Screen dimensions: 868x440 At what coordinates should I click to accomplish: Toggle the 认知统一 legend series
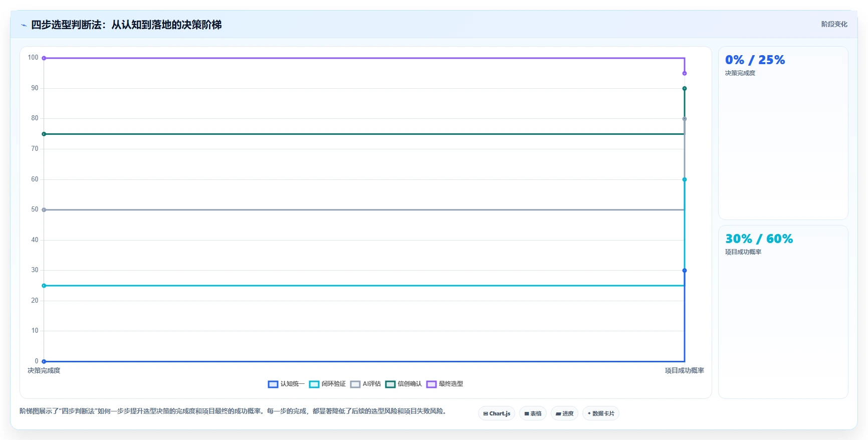[286, 384]
